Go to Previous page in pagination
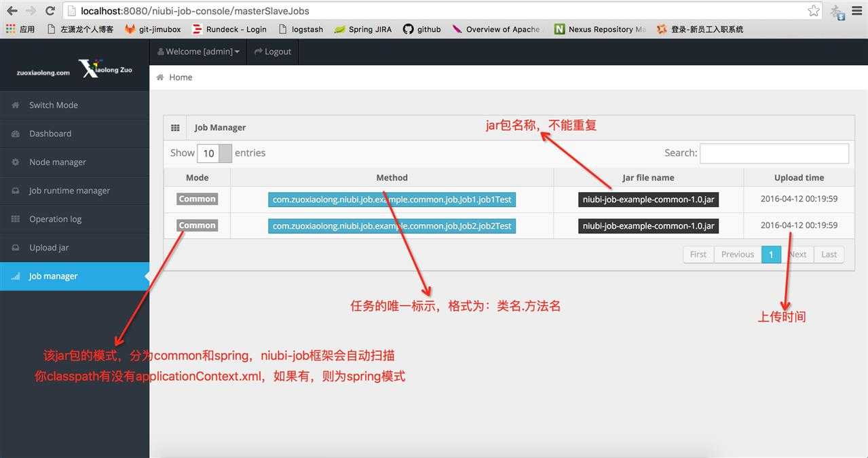Image resolution: width=868 pixels, height=458 pixels. point(738,254)
